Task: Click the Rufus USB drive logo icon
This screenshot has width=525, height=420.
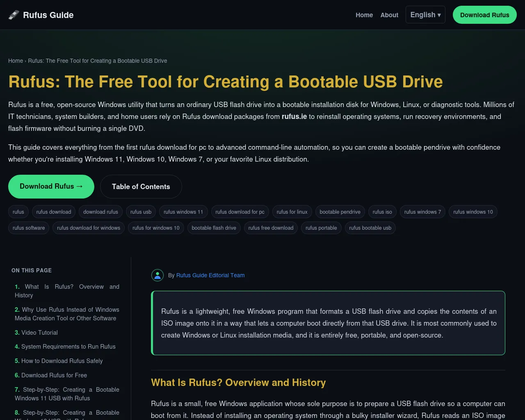Action: (14, 15)
